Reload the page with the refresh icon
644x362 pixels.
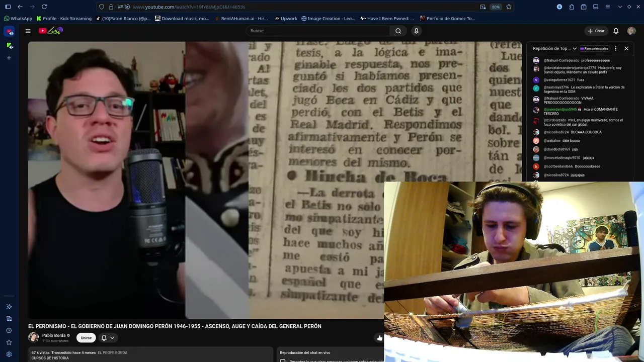[44, 7]
